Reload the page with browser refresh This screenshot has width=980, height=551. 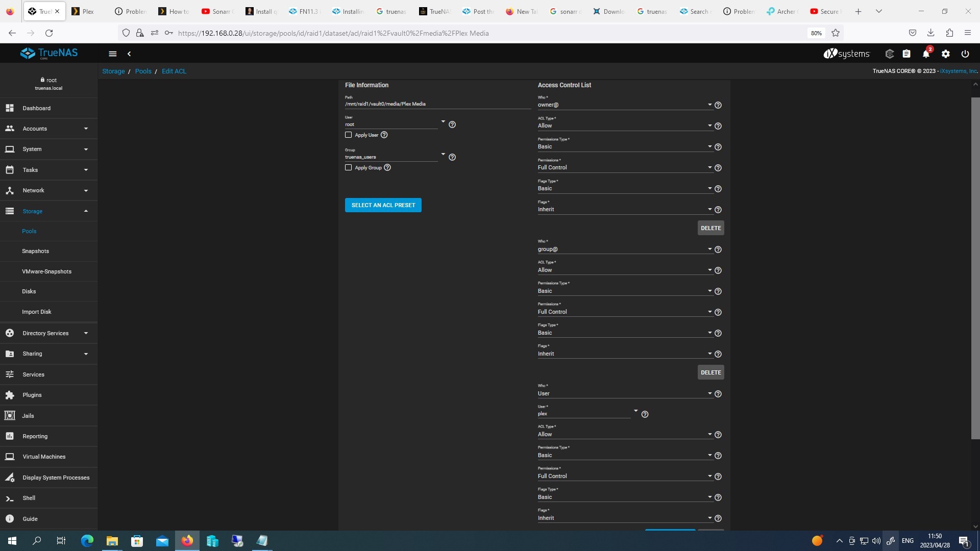tap(49, 33)
